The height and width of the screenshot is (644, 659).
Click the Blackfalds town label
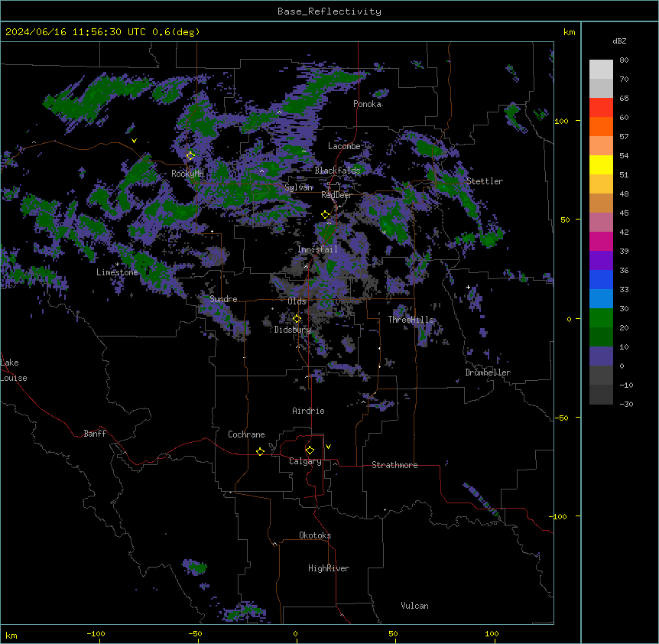point(337,171)
